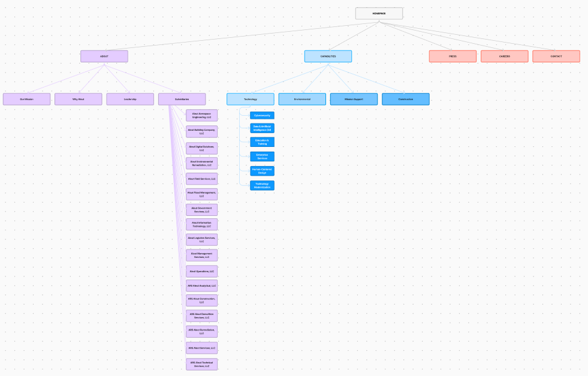Select Aleut Flood Management, LLC node
Viewport: 588px width, 376px height.
tap(202, 194)
